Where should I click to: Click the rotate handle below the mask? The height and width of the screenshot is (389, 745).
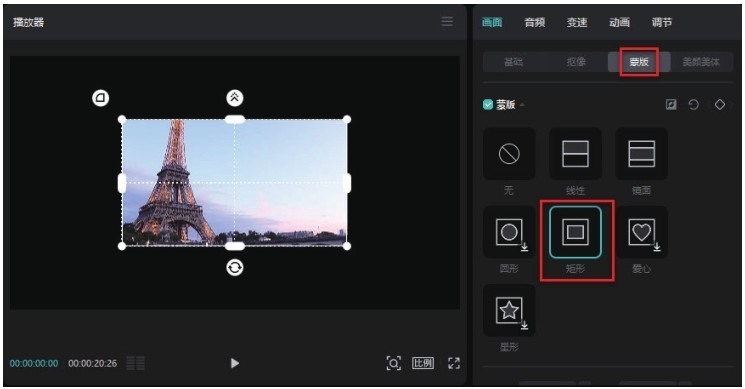click(x=234, y=267)
